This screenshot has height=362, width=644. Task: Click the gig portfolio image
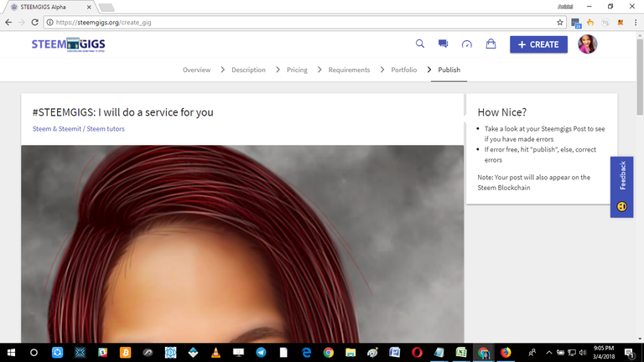242,244
